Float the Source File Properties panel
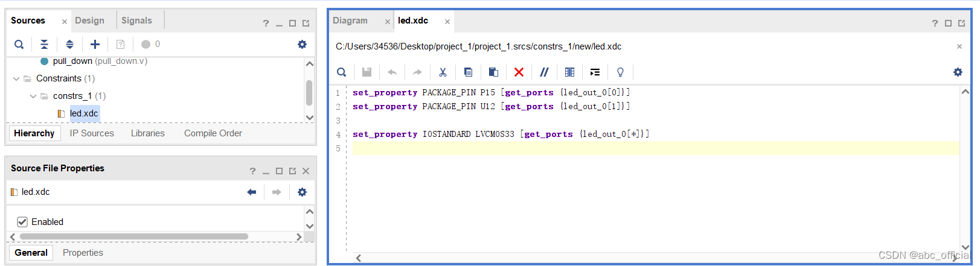Image resolution: width=980 pixels, height=266 pixels. 292,171
